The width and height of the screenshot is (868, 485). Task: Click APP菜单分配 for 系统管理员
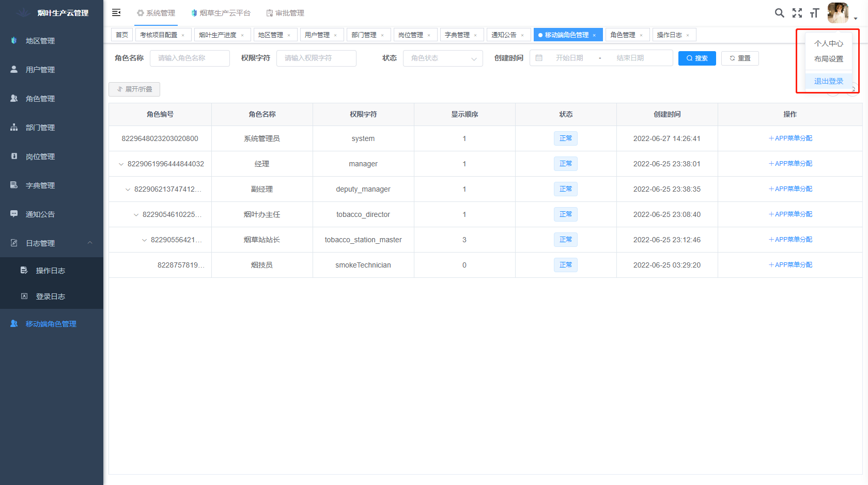pyautogui.click(x=790, y=138)
